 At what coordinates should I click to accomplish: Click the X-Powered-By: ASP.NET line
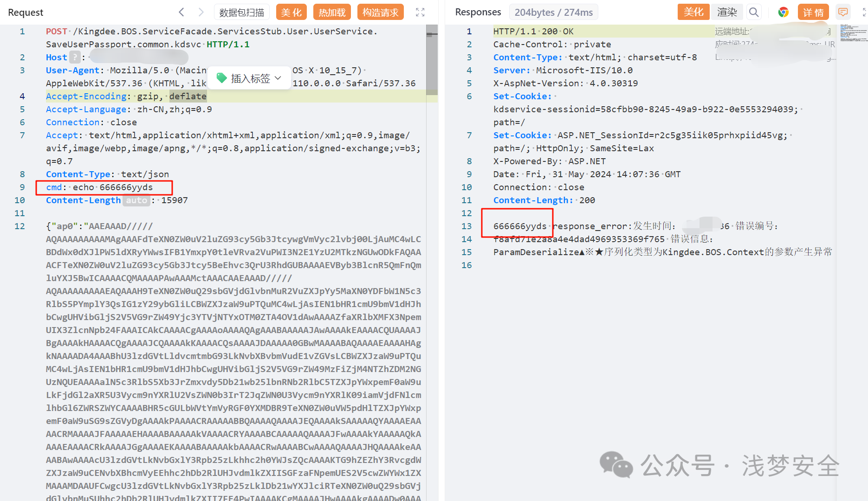550,161
